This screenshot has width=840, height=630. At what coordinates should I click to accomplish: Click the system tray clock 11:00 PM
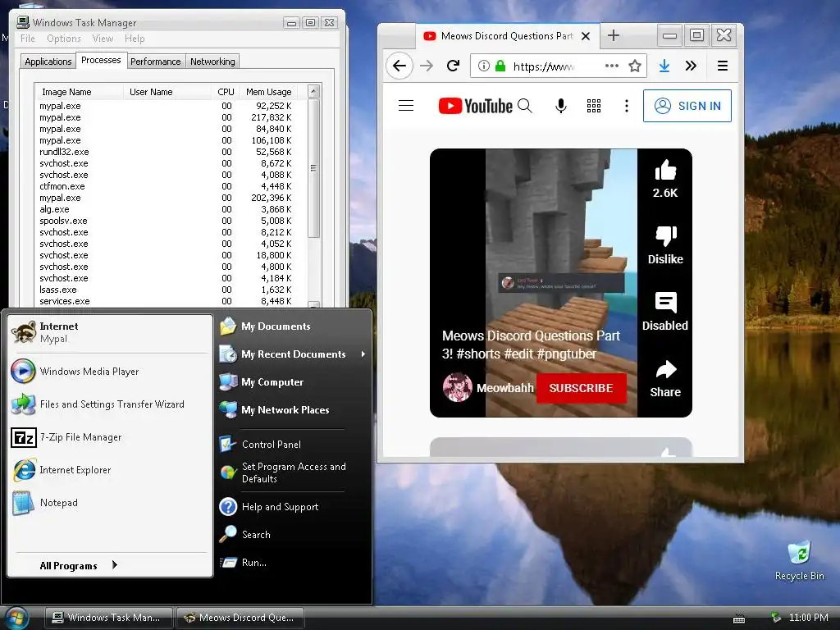click(808, 618)
